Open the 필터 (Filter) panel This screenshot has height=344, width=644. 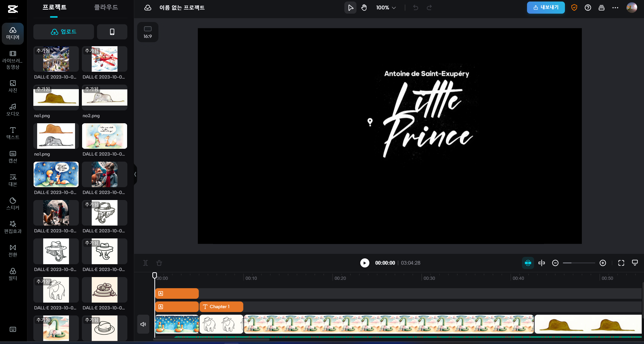(13, 274)
